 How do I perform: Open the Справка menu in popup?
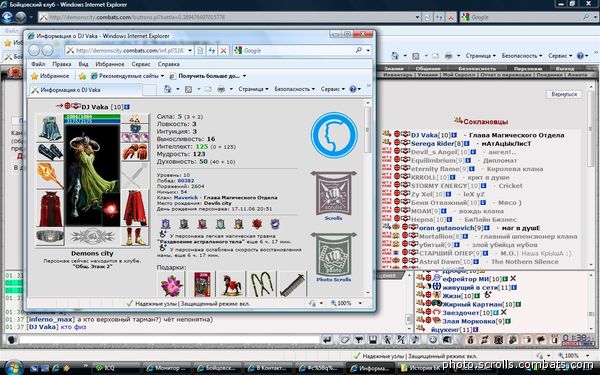168,64
